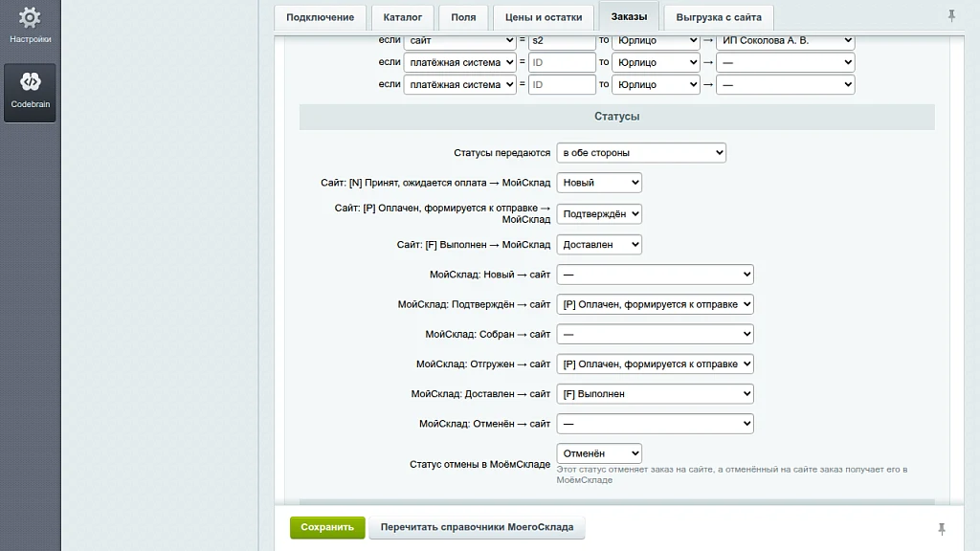Click the Статусы section header
The height and width of the screenshot is (551, 980).
[x=617, y=117]
